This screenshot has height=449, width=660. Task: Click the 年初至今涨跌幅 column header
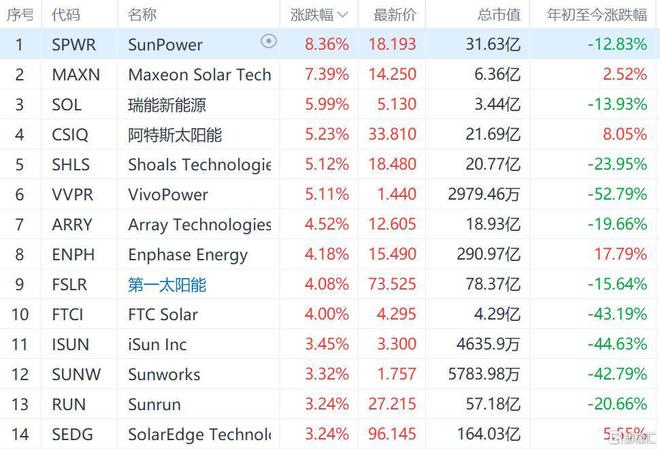(597, 15)
